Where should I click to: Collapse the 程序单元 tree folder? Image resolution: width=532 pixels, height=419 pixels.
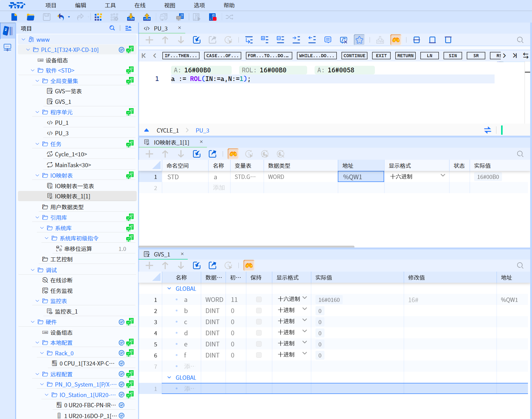[x=37, y=112]
